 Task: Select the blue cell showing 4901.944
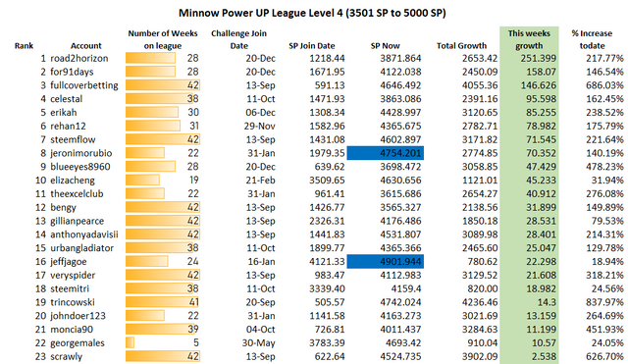click(386, 262)
